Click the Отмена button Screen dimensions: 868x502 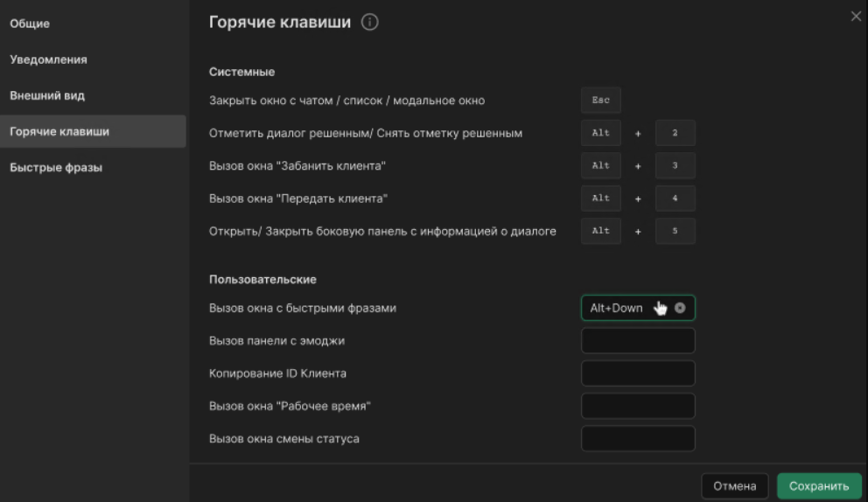tap(734, 486)
